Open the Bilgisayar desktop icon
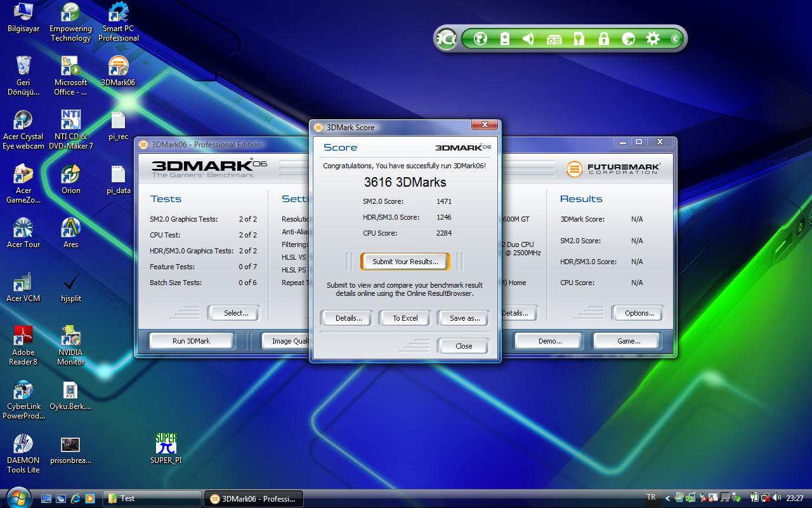 (x=23, y=18)
